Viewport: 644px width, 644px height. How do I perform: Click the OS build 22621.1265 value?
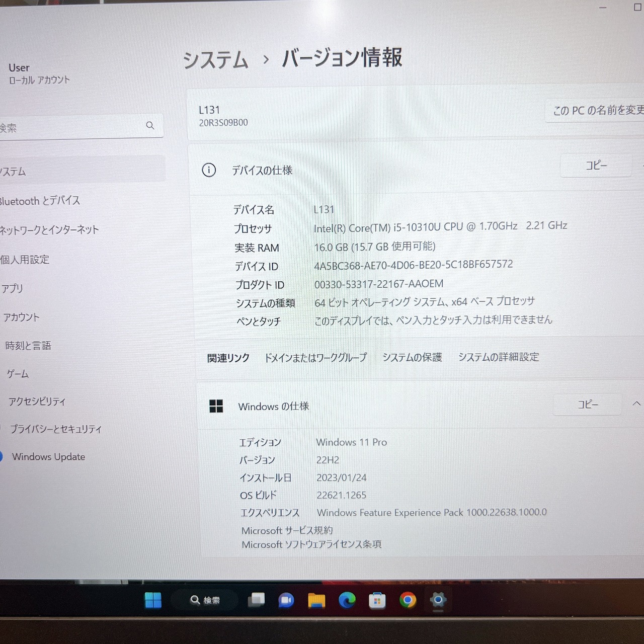341,495
